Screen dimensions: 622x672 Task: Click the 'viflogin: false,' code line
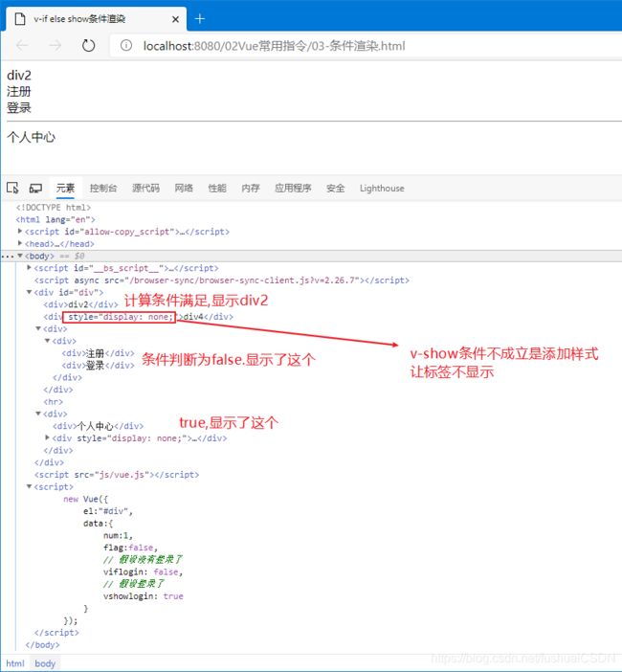click(144, 571)
